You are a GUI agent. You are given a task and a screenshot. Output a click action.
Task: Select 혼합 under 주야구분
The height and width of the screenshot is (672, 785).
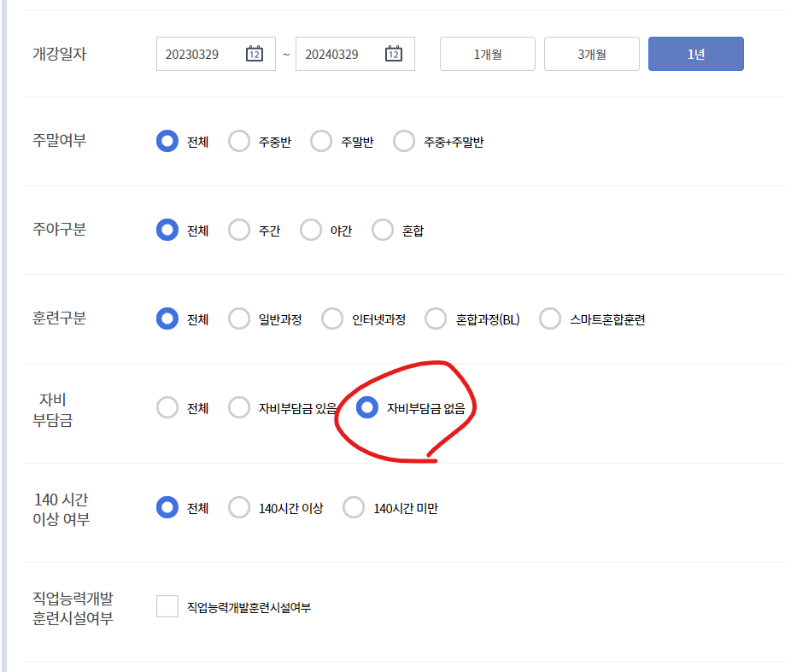click(383, 229)
